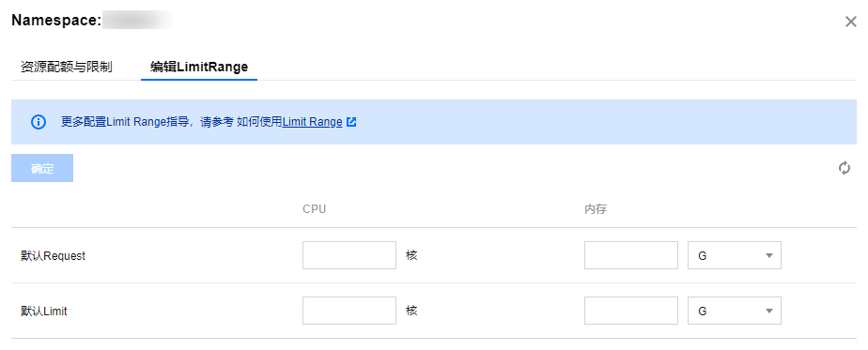Click the 内存 column header
The width and height of the screenshot is (868, 350).
(596, 209)
